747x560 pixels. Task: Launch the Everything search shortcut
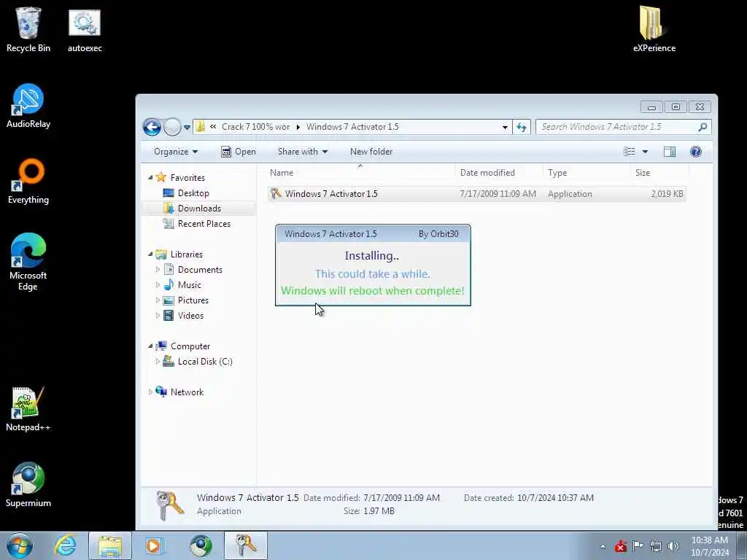coord(28,182)
